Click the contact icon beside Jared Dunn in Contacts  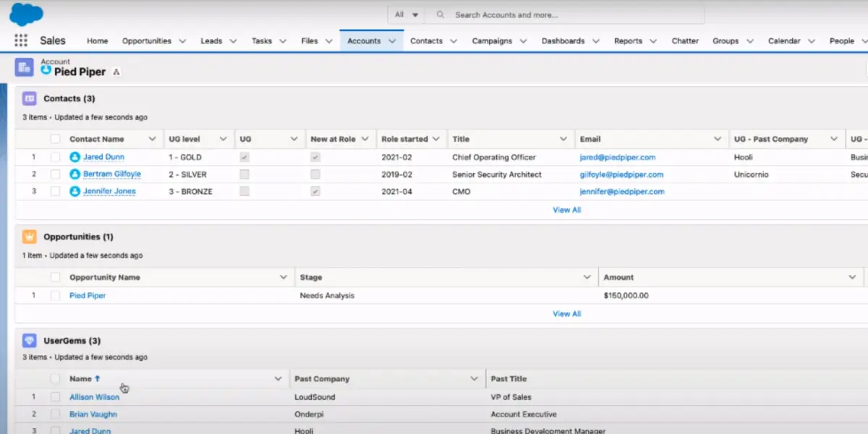(x=75, y=157)
